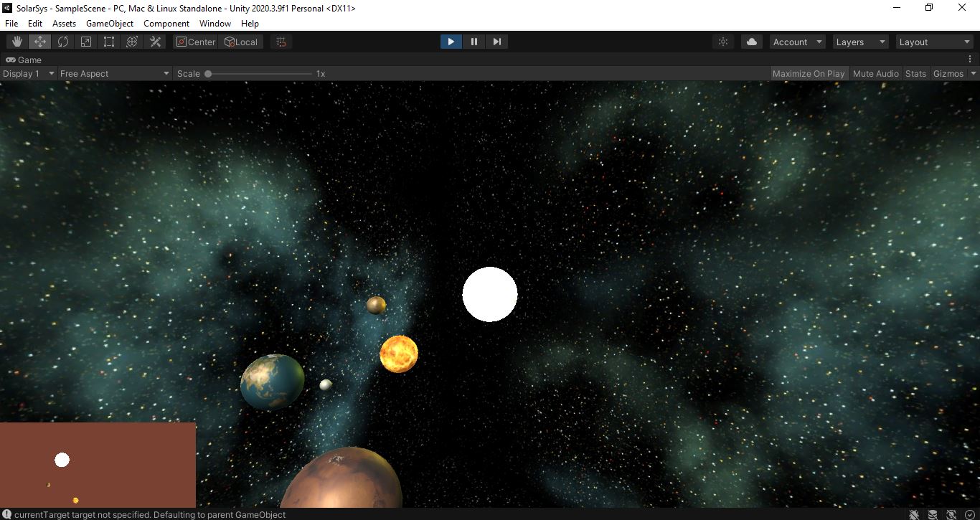The image size is (980, 520).
Task: Expand the Gizmos dropdown arrow
Action: 974,73
